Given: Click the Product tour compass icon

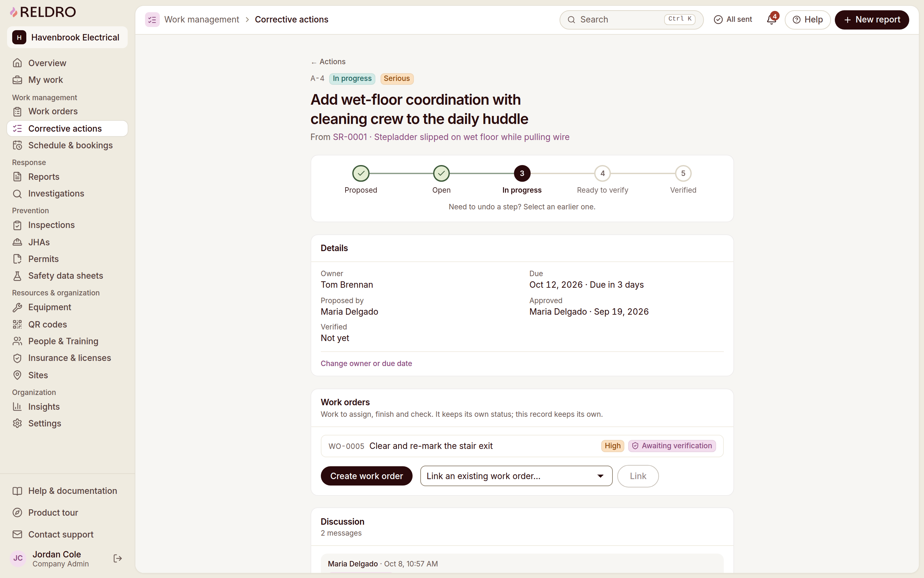Looking at the screenshot, I should [17, 512].
